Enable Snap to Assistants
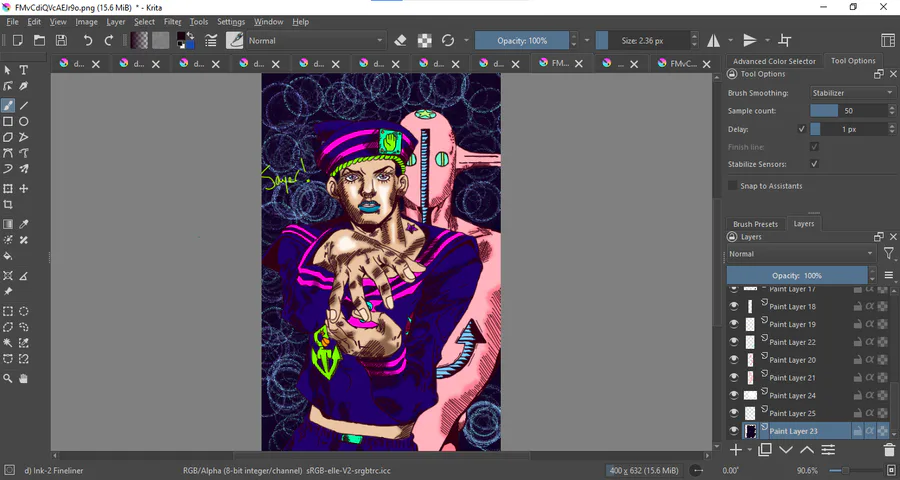The width and height of the screenshot is (900, 480). tap(732, 185)
